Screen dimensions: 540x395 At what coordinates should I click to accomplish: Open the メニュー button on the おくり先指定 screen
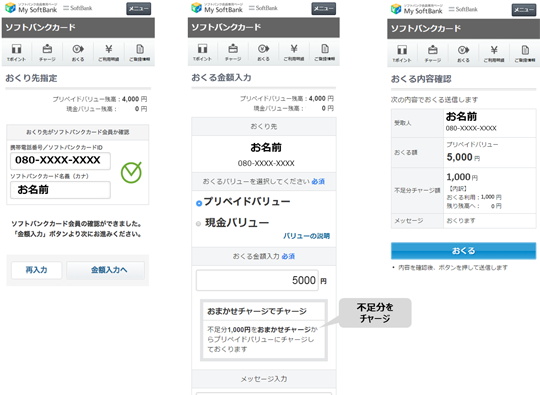[x=139, y=9]
